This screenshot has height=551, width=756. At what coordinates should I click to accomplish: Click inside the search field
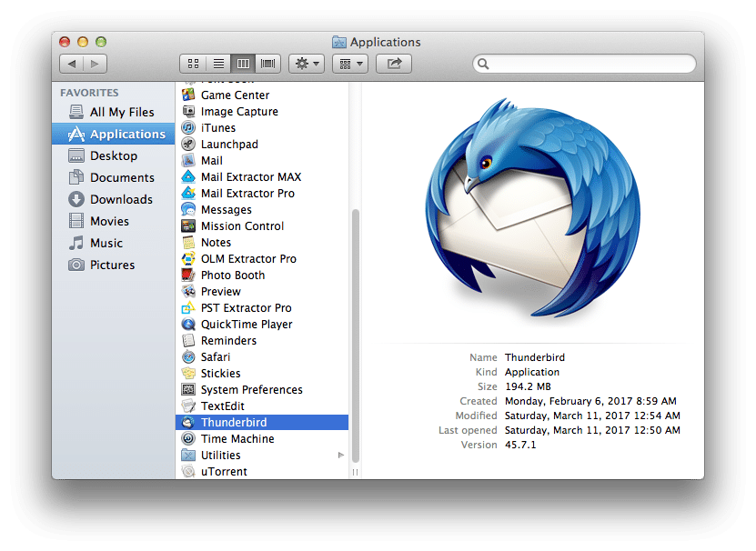point(582,64)
